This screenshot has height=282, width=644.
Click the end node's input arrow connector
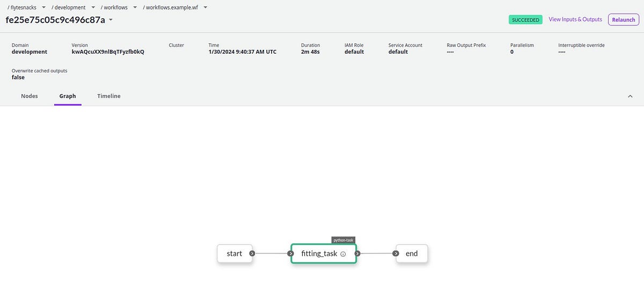point(396,254)
